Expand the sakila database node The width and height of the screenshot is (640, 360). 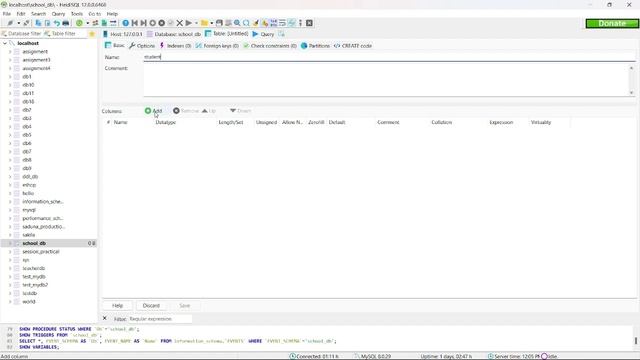pos(10,235)
